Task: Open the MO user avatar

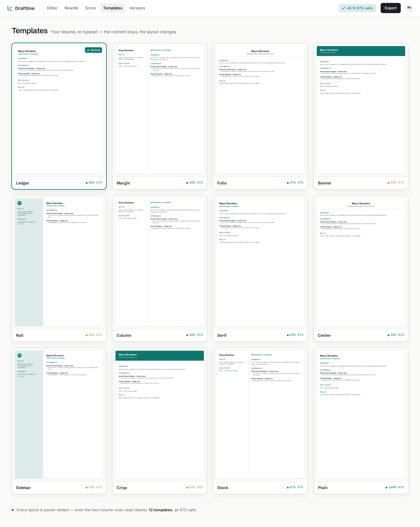Action: point(409,8)
